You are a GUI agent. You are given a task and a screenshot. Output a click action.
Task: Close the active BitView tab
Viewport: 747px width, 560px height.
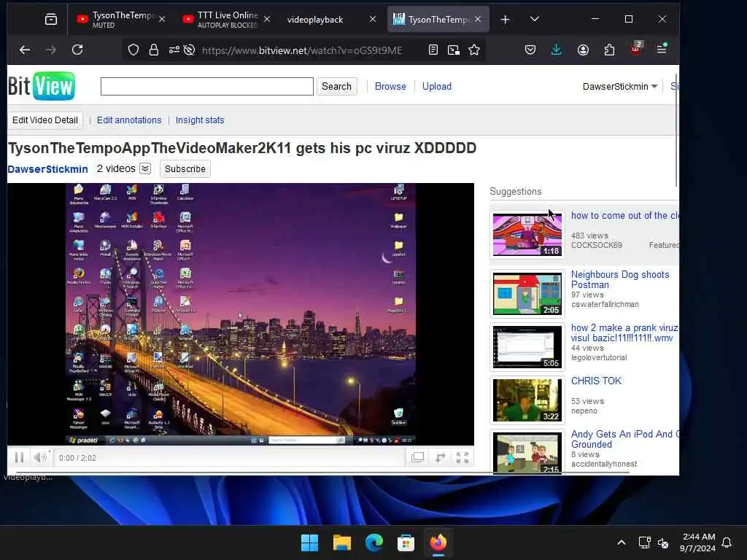tap(478, 19)
